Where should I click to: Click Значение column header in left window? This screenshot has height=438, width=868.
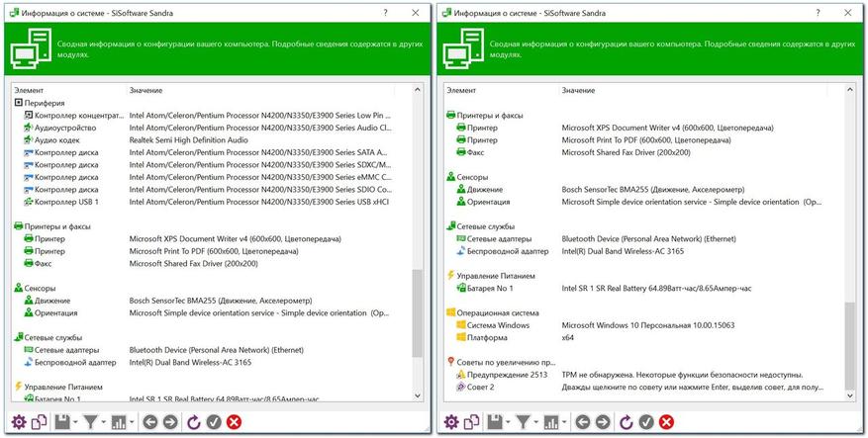[146, 90]
